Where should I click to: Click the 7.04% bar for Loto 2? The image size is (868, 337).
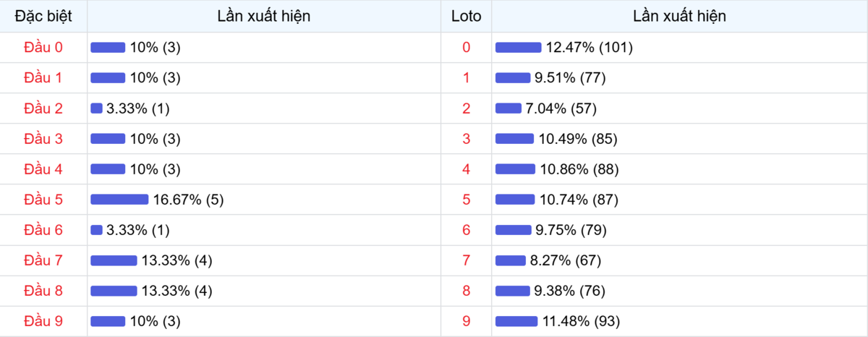pyautogui.click(x=508, y=108)
